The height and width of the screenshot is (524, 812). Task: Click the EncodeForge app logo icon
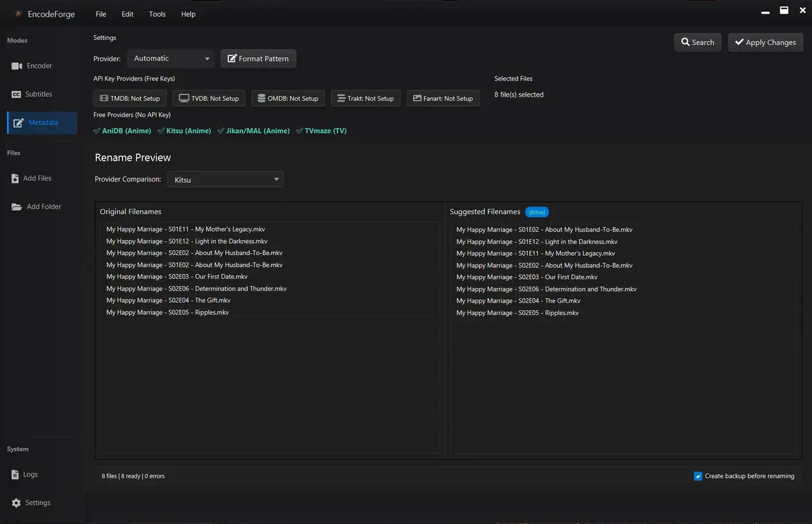pos(18,14)
